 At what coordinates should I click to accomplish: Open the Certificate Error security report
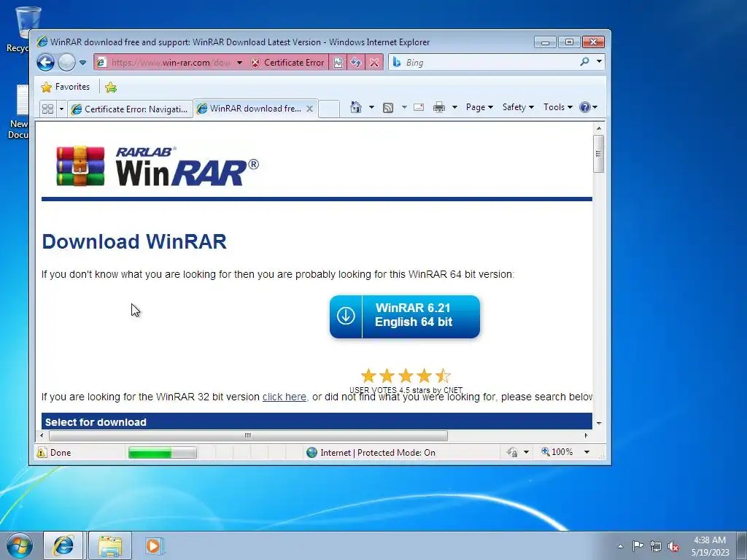point(287,63)
